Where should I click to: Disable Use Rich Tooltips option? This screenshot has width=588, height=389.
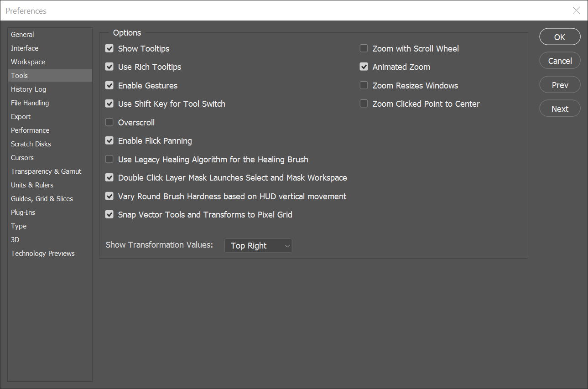(x=109, y=67)
